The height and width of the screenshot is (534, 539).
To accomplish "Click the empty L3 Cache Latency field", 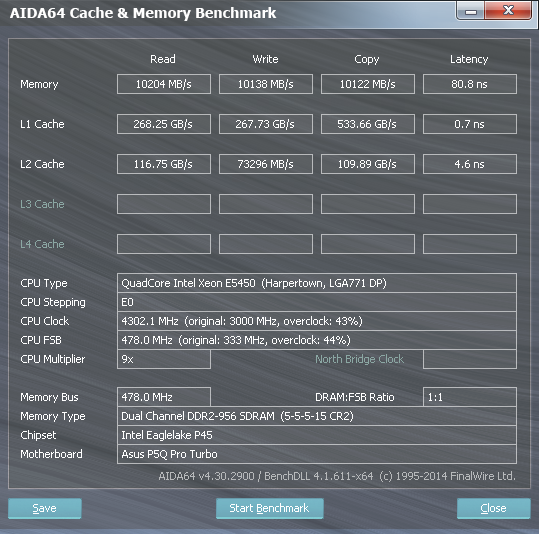I will (x=470, y=204).
